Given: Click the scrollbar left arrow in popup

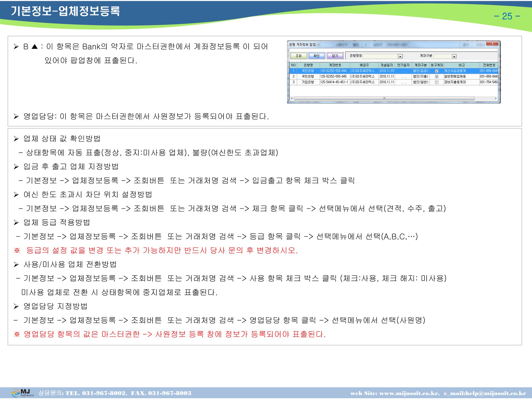Looking at the screenshot, I should click(x=291, y=98).
